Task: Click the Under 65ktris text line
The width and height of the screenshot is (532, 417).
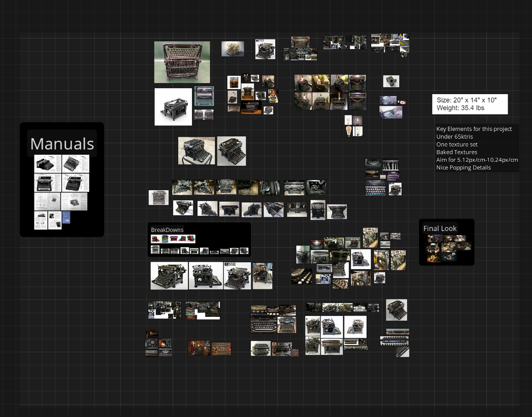Action: point(454,137)
